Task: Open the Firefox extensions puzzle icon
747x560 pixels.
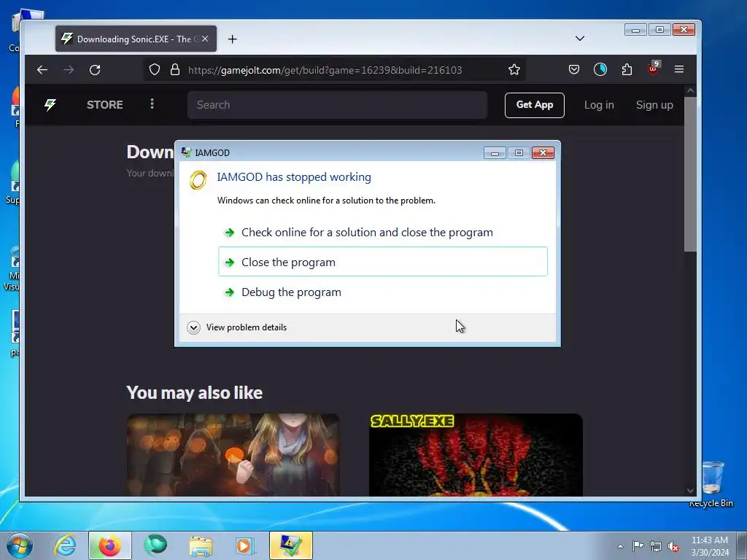Action: (x=627, y=69)
